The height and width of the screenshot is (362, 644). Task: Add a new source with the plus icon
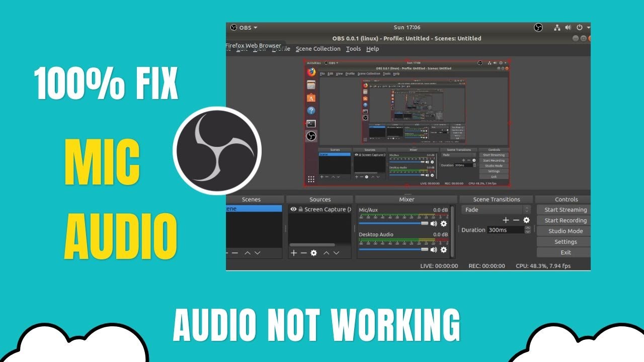pyautogui.click(x=294, y=253)
